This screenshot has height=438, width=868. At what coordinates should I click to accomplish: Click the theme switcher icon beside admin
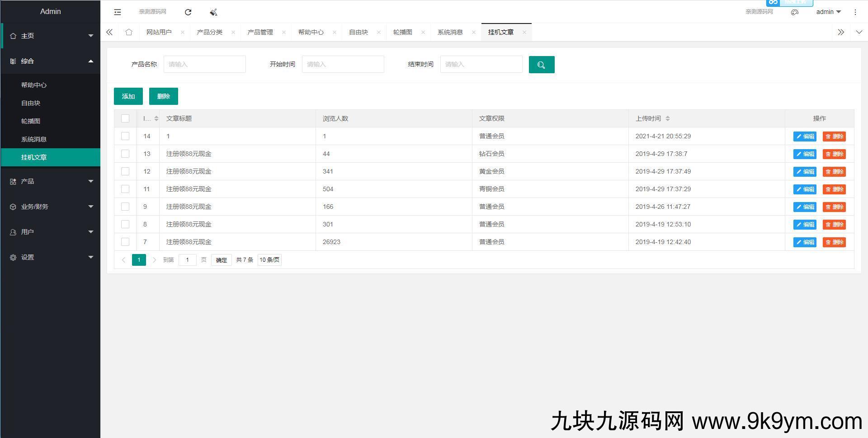pyautogui.click(x=795, y=12)
